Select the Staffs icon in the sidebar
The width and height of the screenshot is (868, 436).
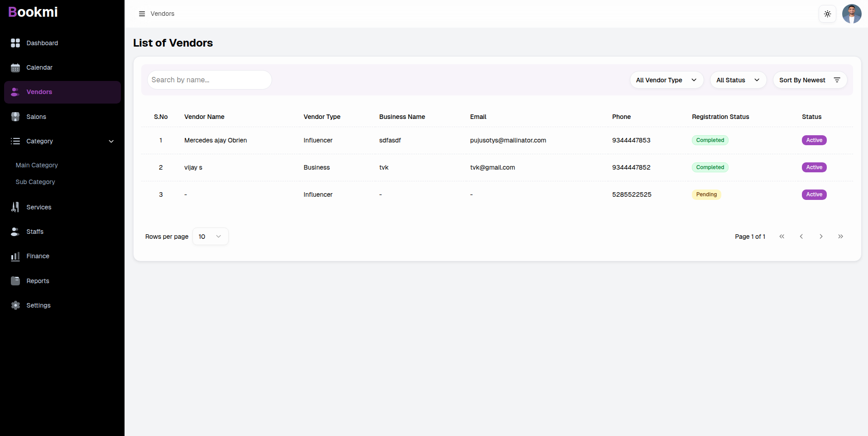[x=15, y=232]
